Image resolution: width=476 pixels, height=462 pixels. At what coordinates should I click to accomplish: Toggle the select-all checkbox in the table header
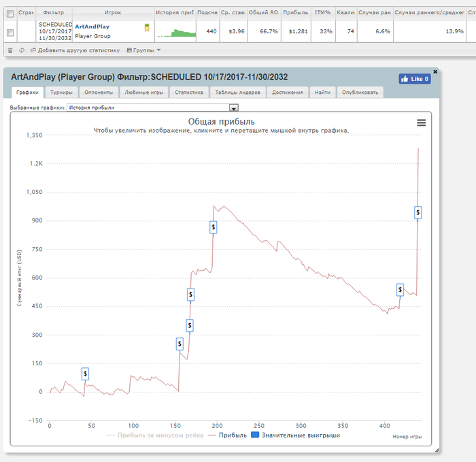pos(10,14)
